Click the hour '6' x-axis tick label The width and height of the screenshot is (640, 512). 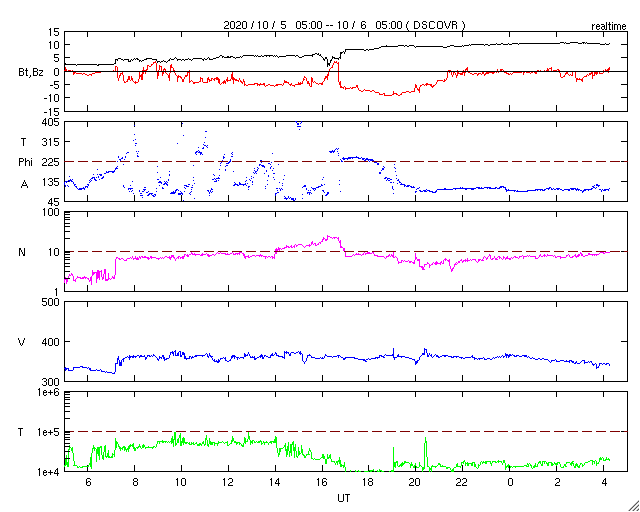pos(87,482)
